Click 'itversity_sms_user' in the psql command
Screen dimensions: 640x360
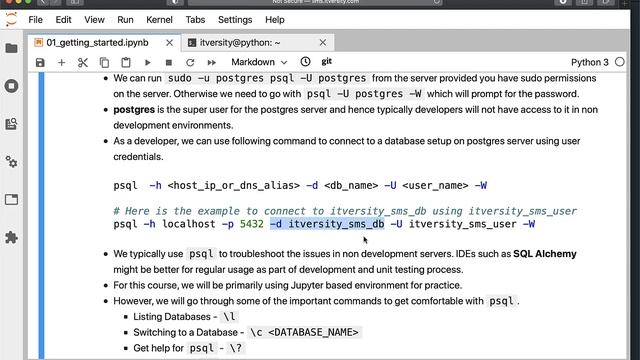pyautogui.click(x=463, y=224)
